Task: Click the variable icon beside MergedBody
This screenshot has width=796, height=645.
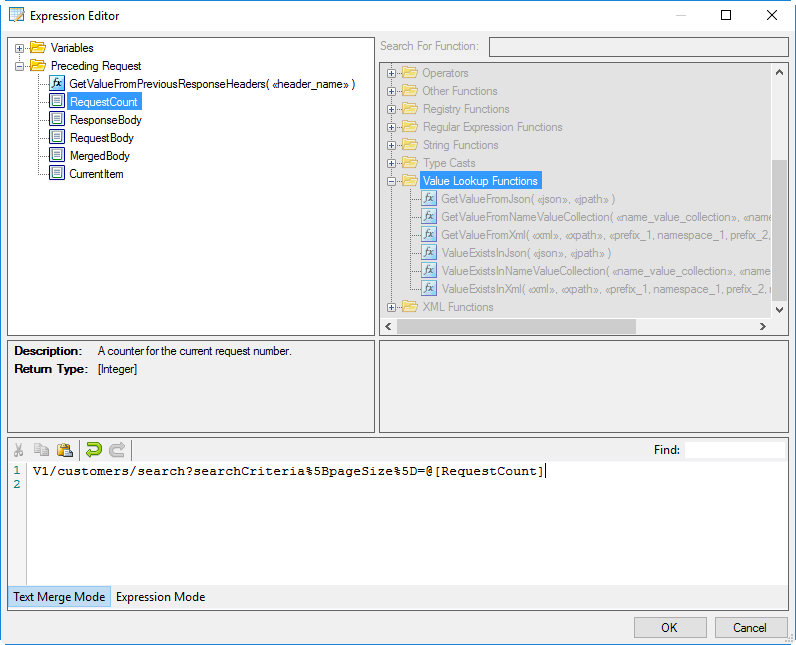Action: [57, 155]
